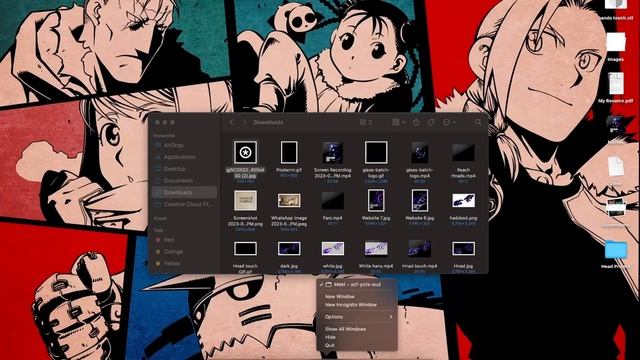Expand the Options submenu
The image size is (640, 360).
357,317
